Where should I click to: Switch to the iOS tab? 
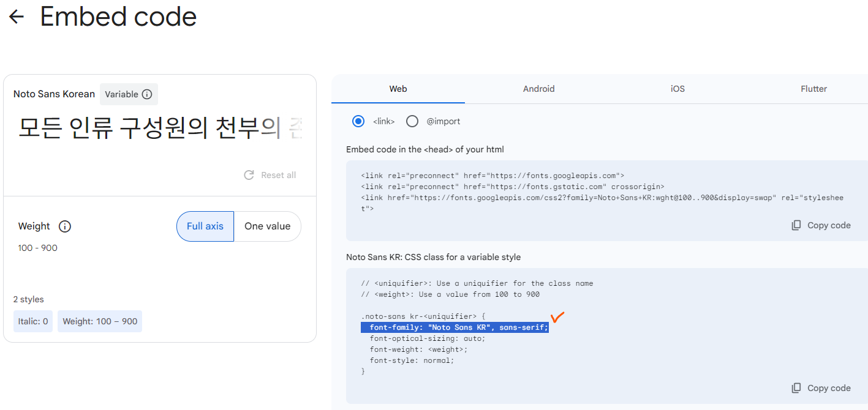click(x=677, y=89)
